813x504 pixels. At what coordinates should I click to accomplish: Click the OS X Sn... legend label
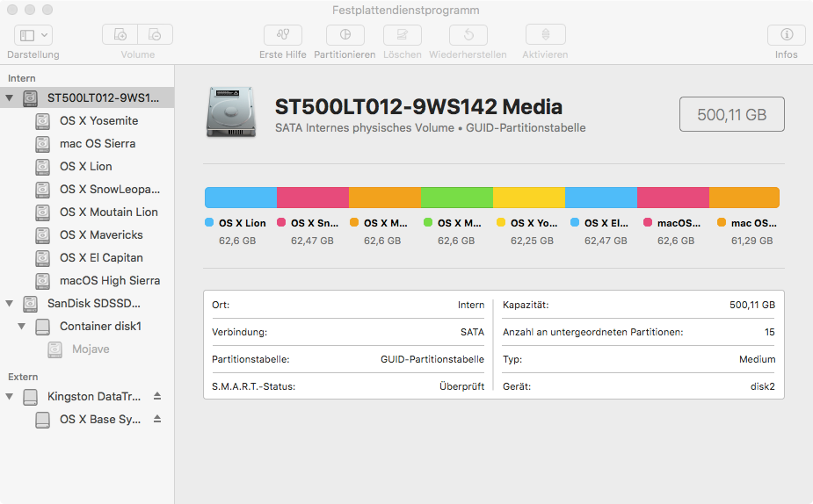[x=315, y=223]
